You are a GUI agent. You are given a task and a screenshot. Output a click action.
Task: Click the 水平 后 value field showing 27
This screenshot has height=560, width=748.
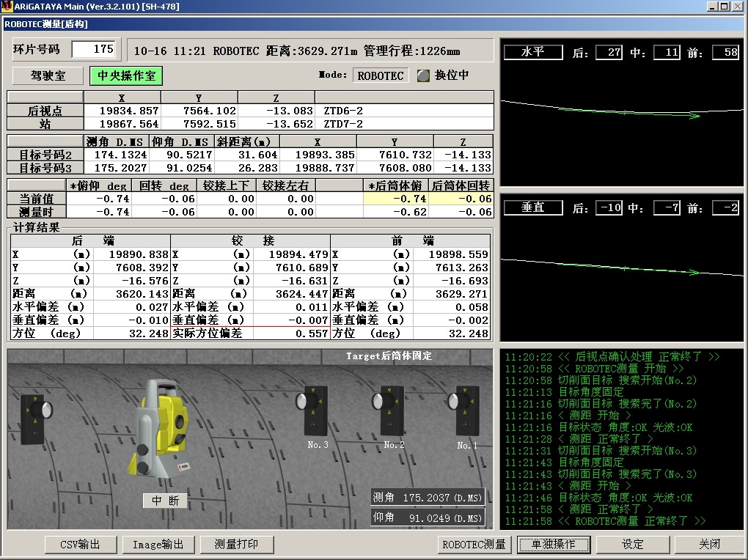(x=609, y=53)
